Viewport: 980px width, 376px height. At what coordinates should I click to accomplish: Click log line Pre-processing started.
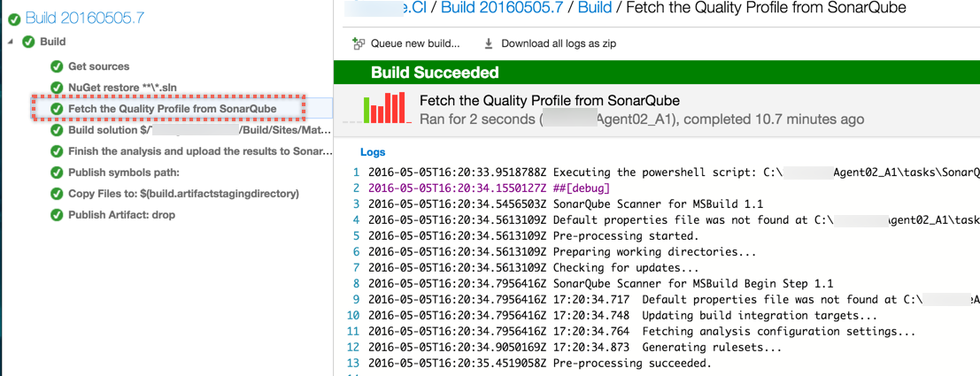533,235
